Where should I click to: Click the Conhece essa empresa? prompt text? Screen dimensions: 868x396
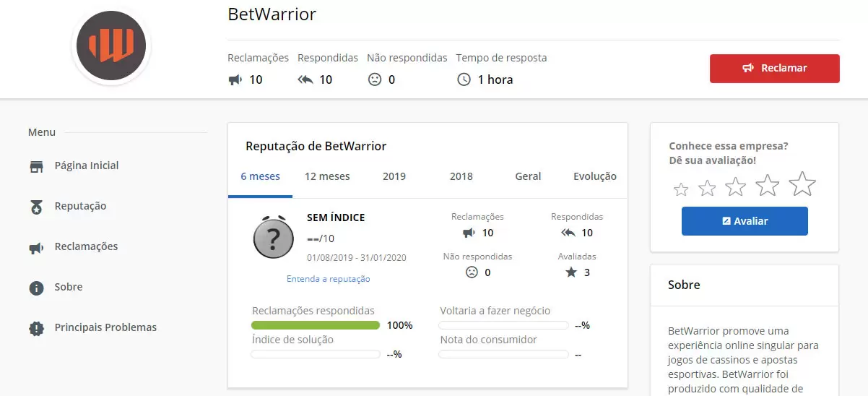[729, 145]
